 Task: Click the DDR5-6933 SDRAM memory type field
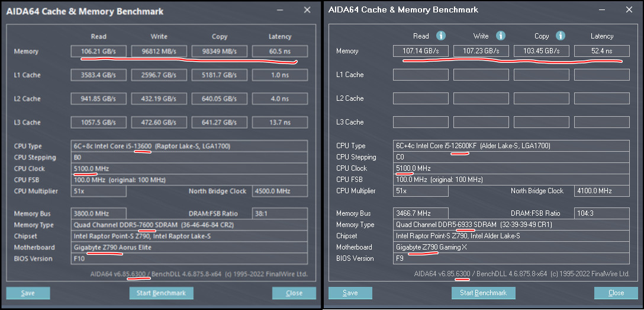tap(511, 225)
